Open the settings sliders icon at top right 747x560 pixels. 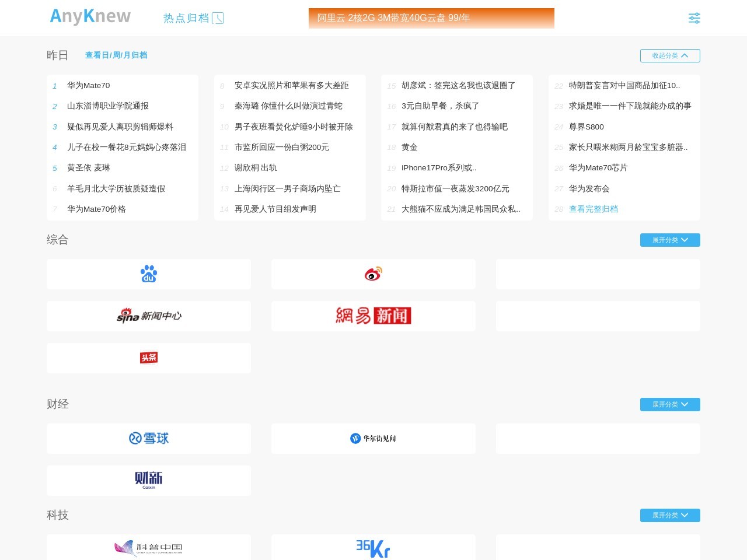[694, 18]
